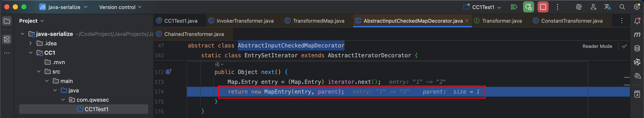The width and height of the screenshot is (644, 118).
Task: Resume the paused debug program
Action: tap(514, 7)
